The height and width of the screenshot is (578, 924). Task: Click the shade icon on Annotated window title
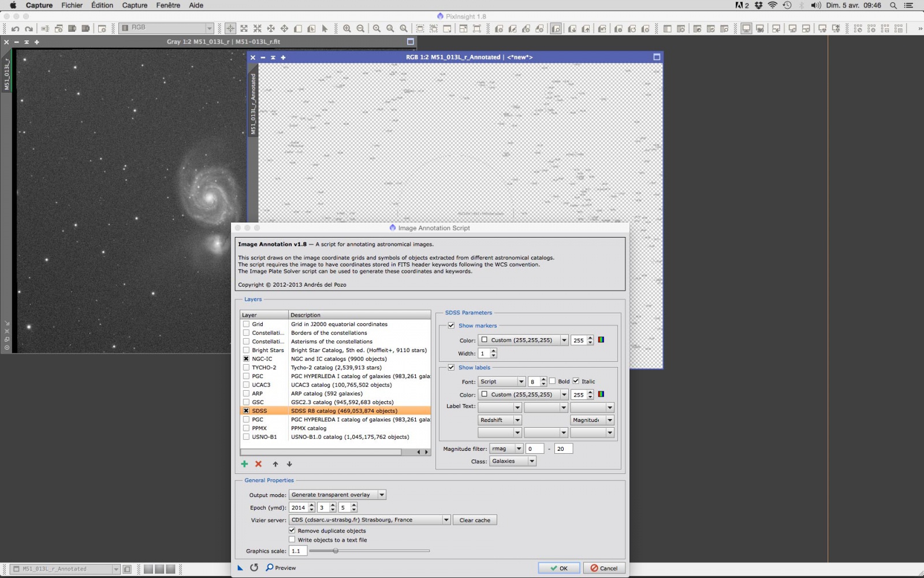[x=273, y=57]
